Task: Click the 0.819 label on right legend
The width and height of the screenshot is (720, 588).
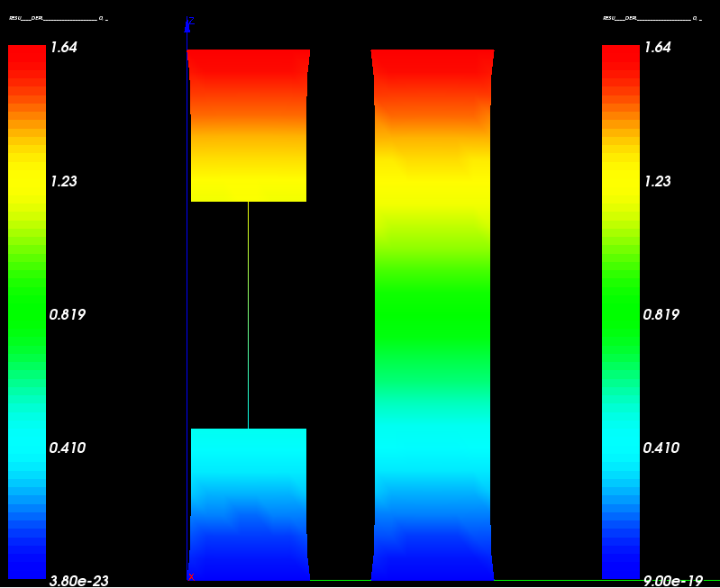Action: [x=661, y=314]
